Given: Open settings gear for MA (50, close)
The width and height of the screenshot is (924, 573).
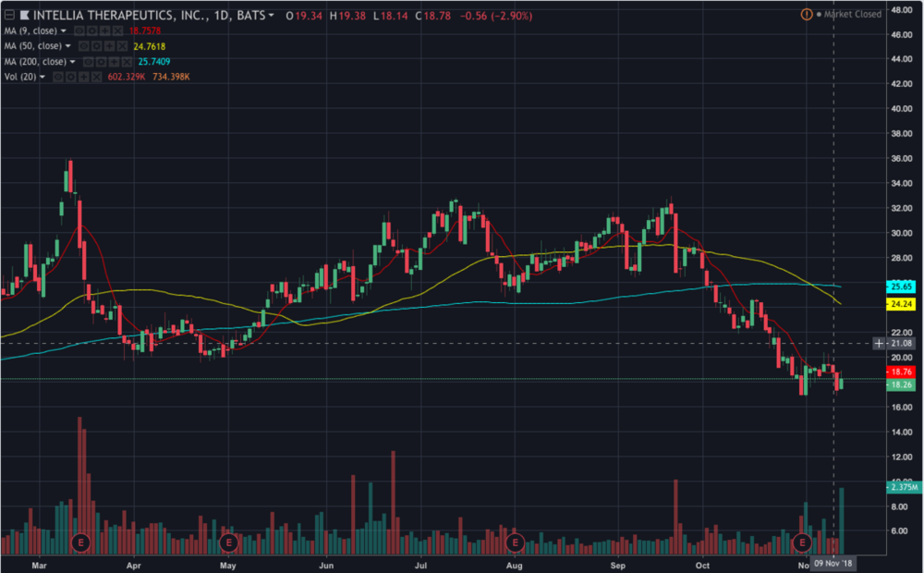Looking at the screenshot, I should pos(96,46).
